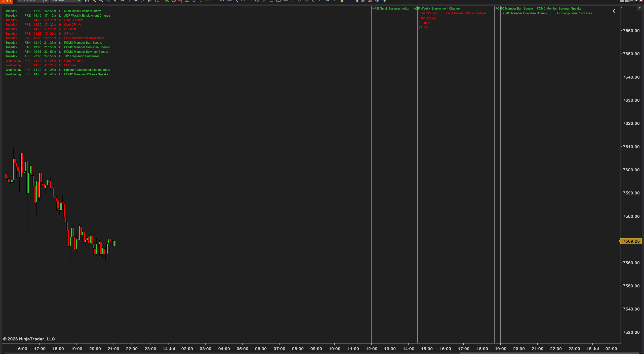This screenshot has height=354, width=644.
Task: Select the Empire State Manufacturing Index row
Action: click(58, 70)
